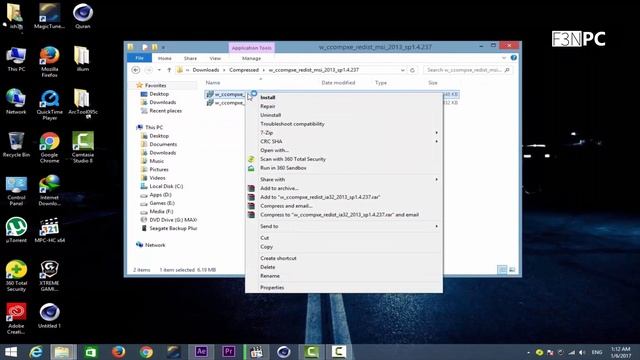
Task: Click the volume icon in system tray
Action: click(582, 352)
